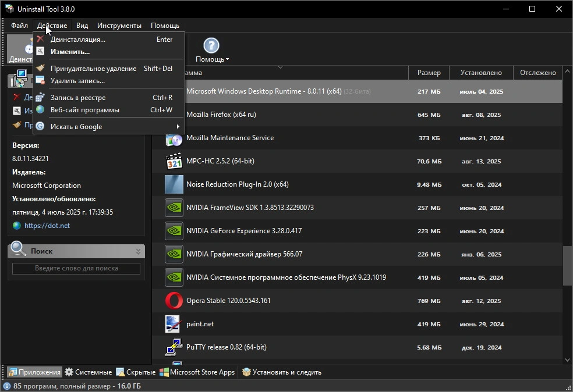Click the red Opera Stable icon
The height and width of the screenshot is (392, 573).
tap(174, 301)
